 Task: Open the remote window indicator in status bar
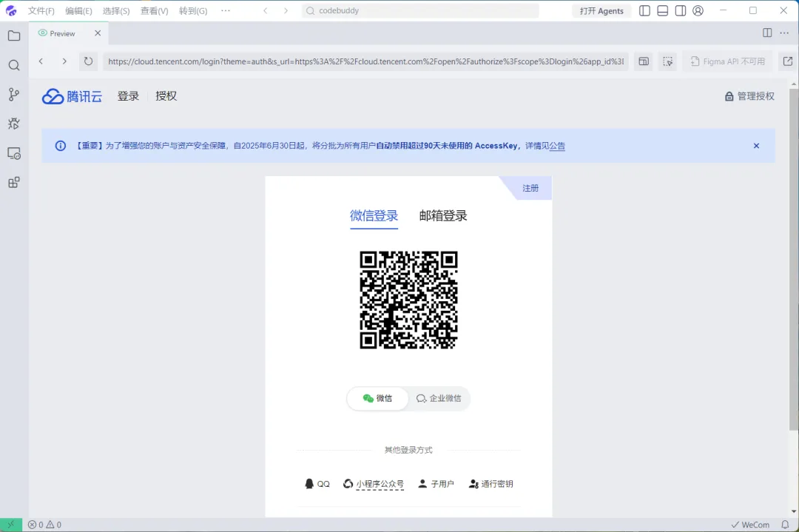tap(11, 525)
